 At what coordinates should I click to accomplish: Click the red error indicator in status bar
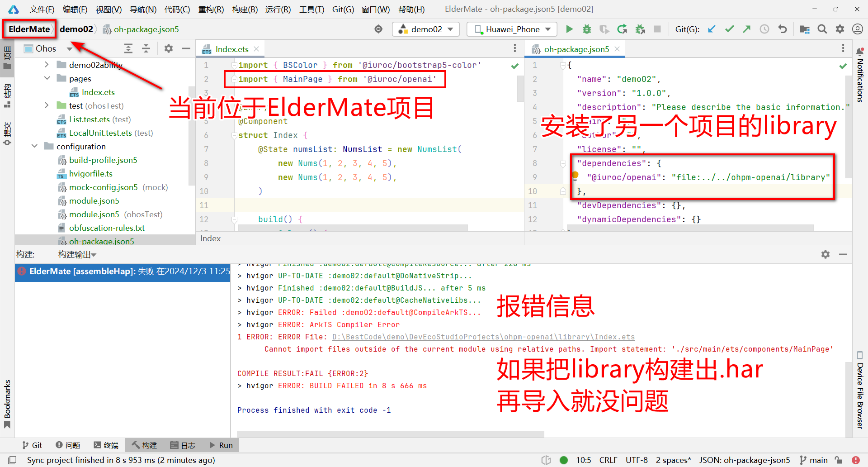[x=856, y=460]
